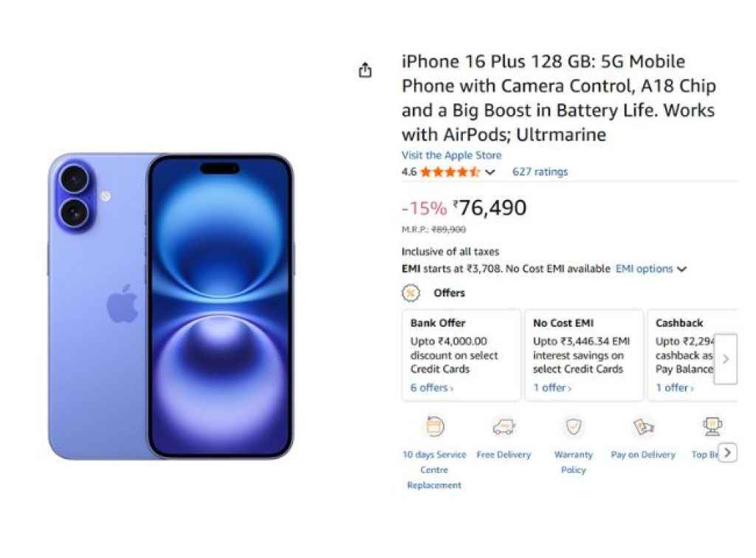This screenshot has width=756, height=558.
Task: Click the 10 days Service Centre Replacement icon
Action: click(x=434, y=426)
